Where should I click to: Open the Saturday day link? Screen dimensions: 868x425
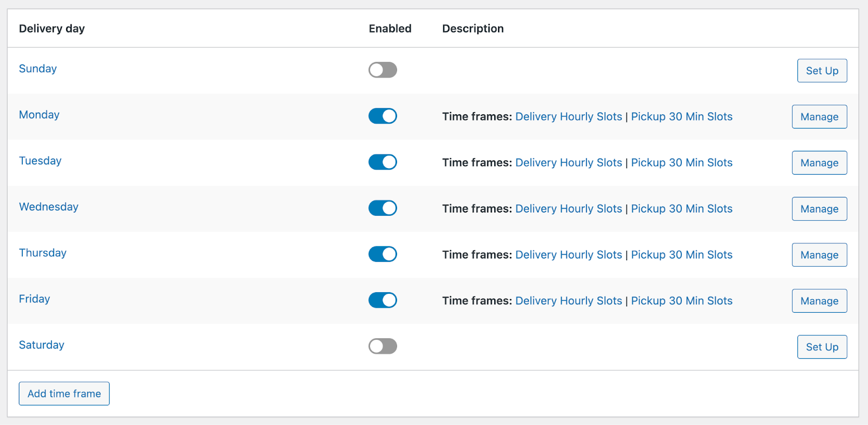click(41, 345)
